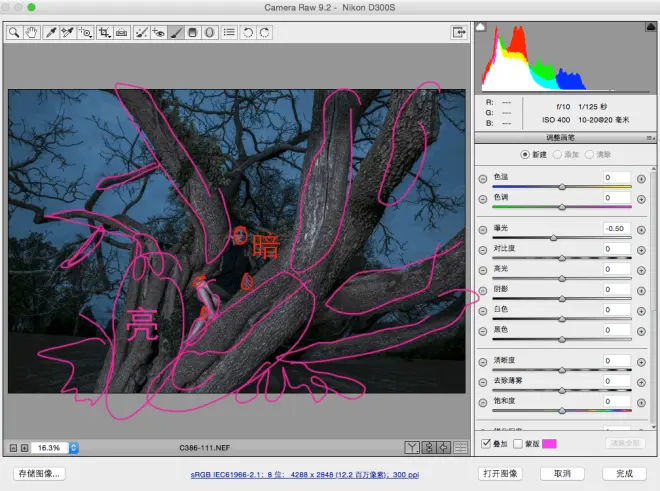The image size is (660, 491).
Task: Click the 对比度 value field
Action: pyautogui.click(x=617, y=248)
